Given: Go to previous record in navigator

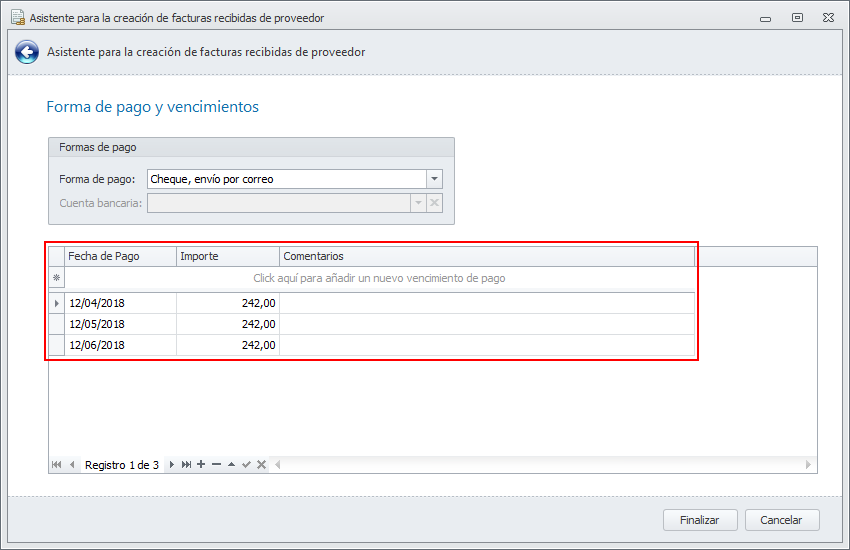Looking at the screenshot, I should click(x=72, y=465).
